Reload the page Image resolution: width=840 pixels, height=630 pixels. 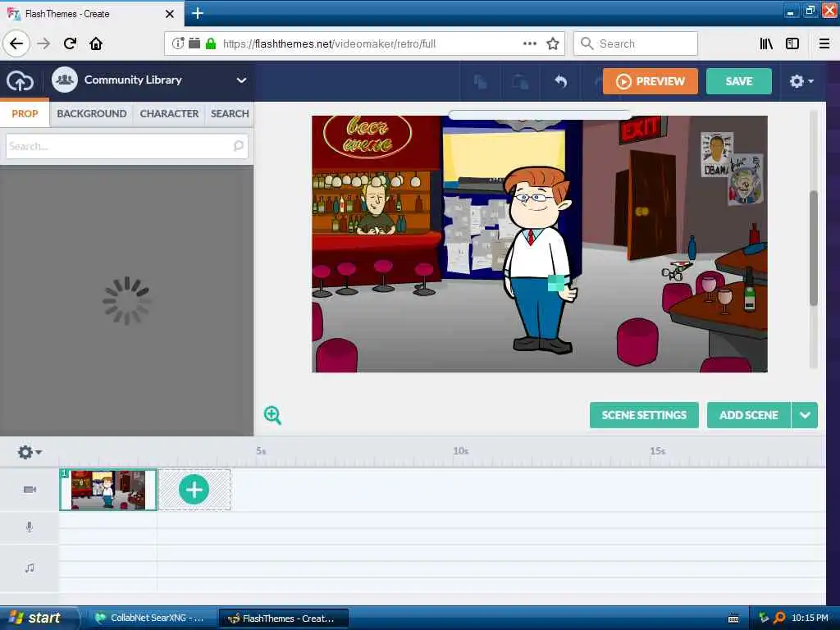coord(70,43)
